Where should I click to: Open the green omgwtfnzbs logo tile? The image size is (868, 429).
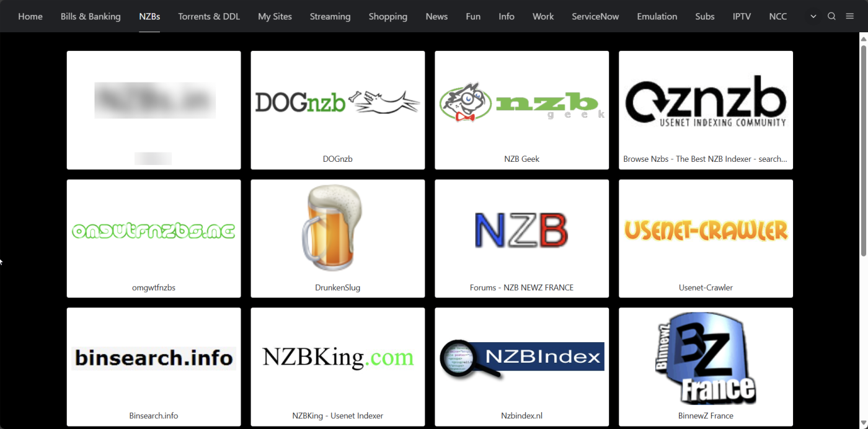154,231
